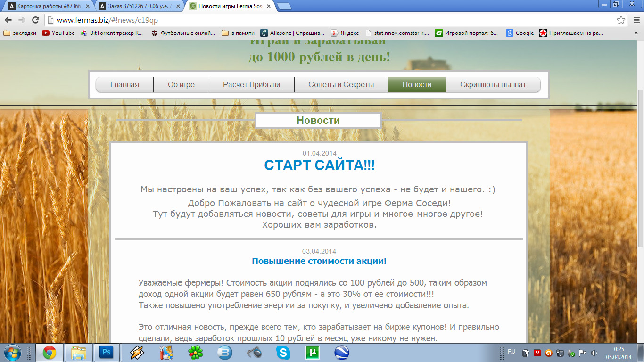Click the до 1000 рублей в день! banner text

coord(320,58)
